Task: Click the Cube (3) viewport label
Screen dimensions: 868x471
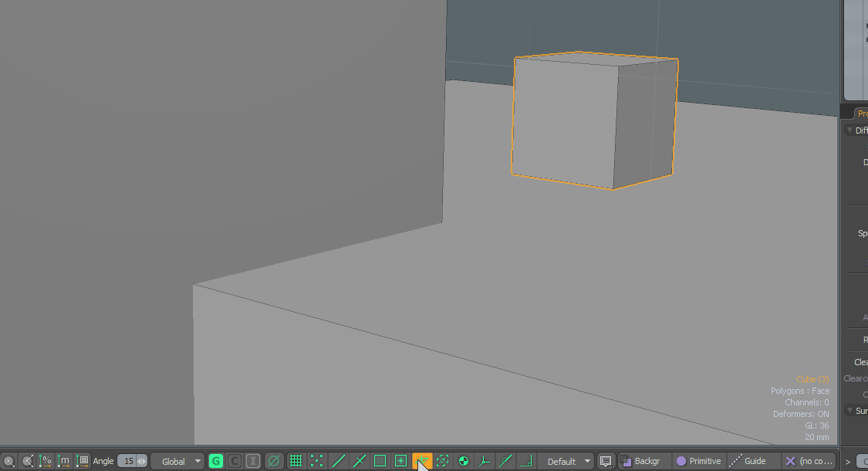Action: point(812,379)
